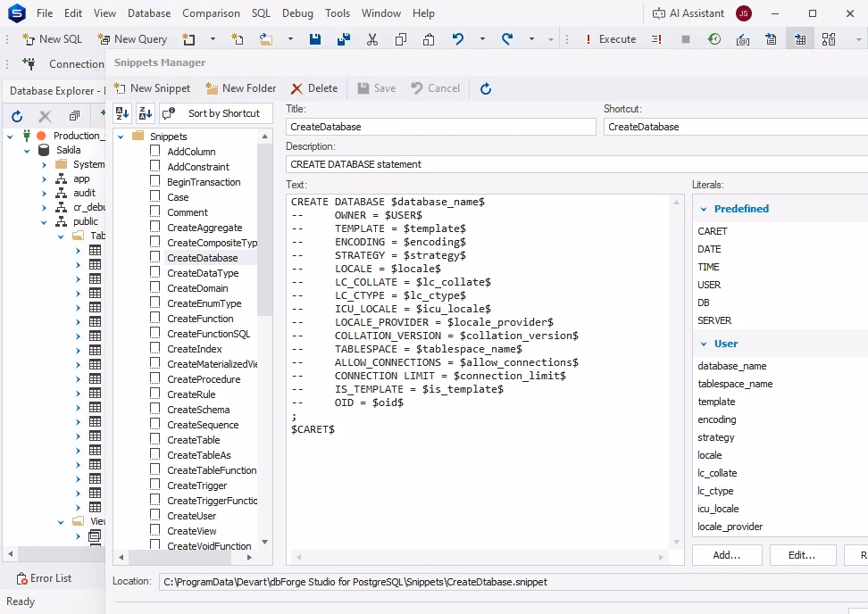Click the Stop execution square icon
868x614 pixels.
point(685,39)
